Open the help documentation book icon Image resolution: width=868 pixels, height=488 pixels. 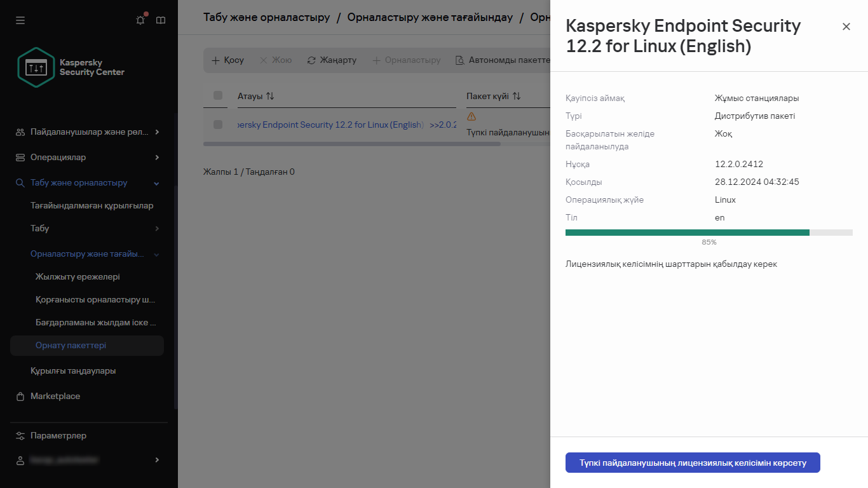tap(161, 20)
